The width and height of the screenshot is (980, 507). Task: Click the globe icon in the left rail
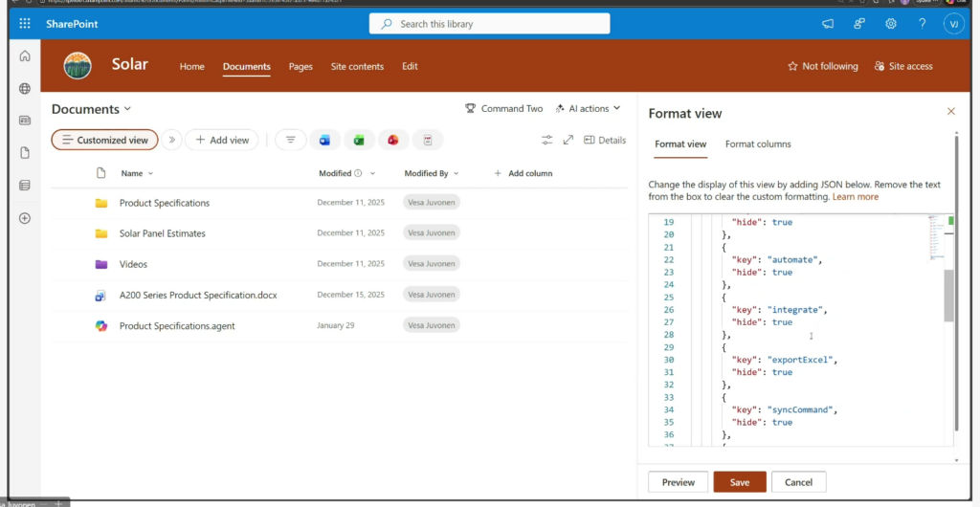point(25,89)
